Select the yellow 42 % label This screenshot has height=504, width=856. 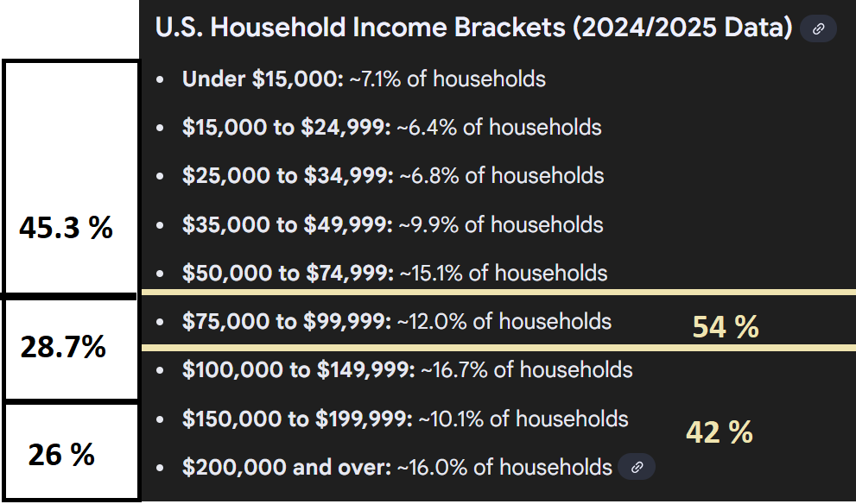(x=719, y=432)
